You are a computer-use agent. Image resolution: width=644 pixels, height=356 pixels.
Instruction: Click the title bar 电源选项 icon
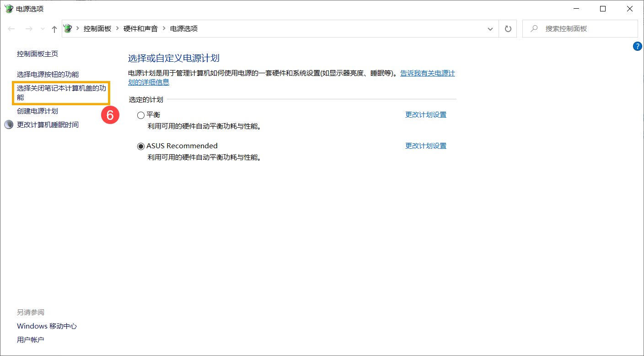click(x=9, y=9)
